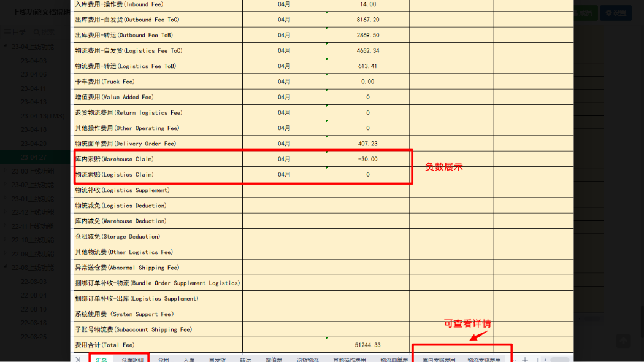Screen dimensions: 644x362
Task: Select the 407.23 delivery order fee value
Action: coord(367,144)
